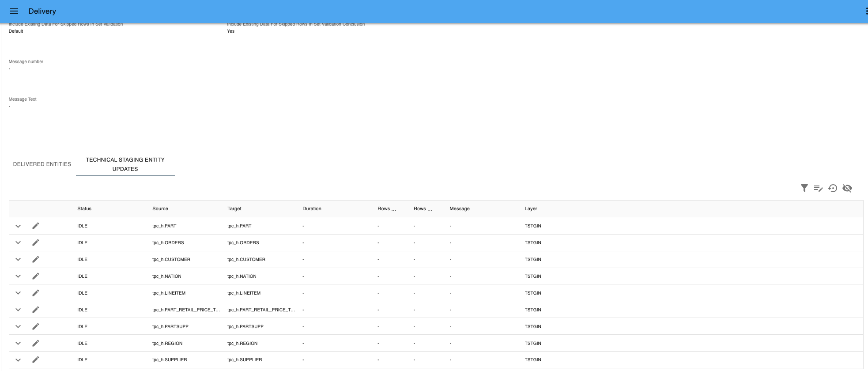Click the edit list icon above table
Viewport: 868px width, 371px height.
[x=818, y=188]
